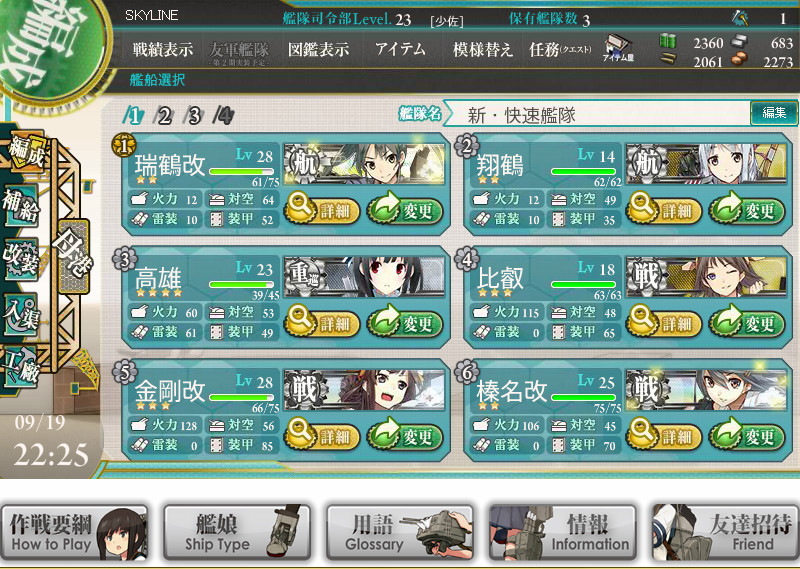The height and width of the screenshot is (569, 800).
Task: Open the 工廠 factory sidebar icon
Action: click(20, 366)
